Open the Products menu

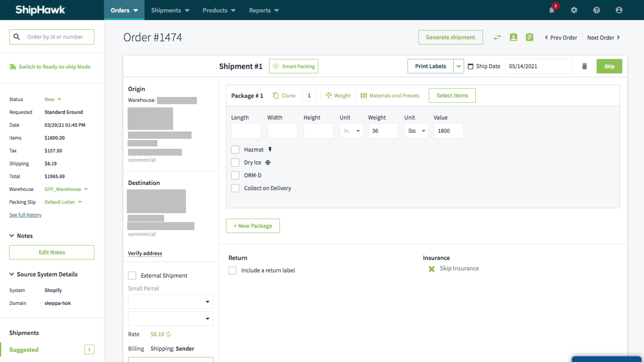coord(219,10)
